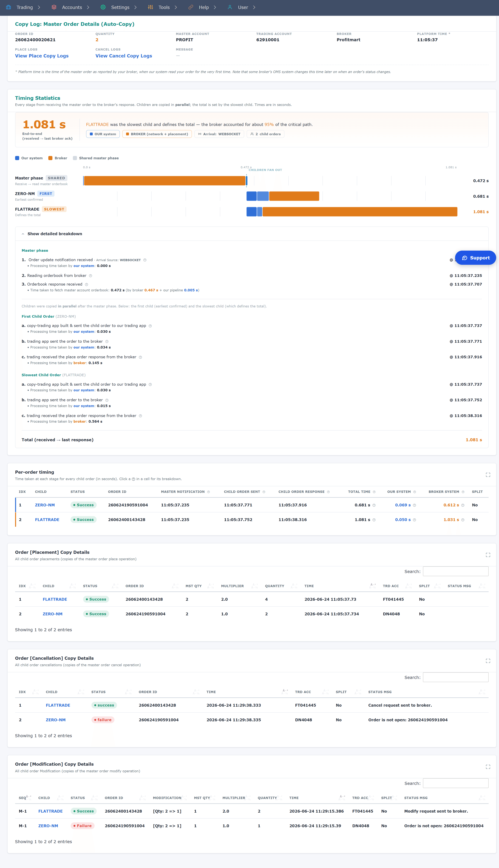Open ZERO-NM link in Cancellation Copy Details table

pos(56,720)
